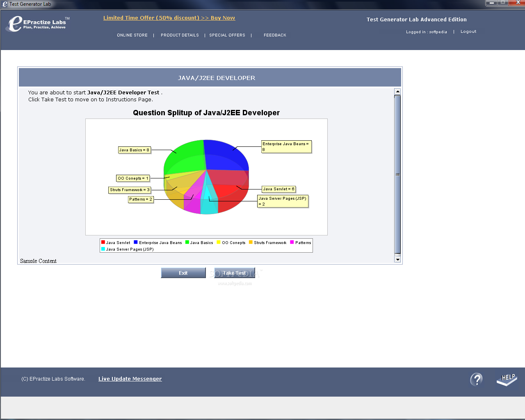The image size is (525, 420).
Task: Open the Limited Time Offer Buy Now link
Action: [x=169, y=18]
